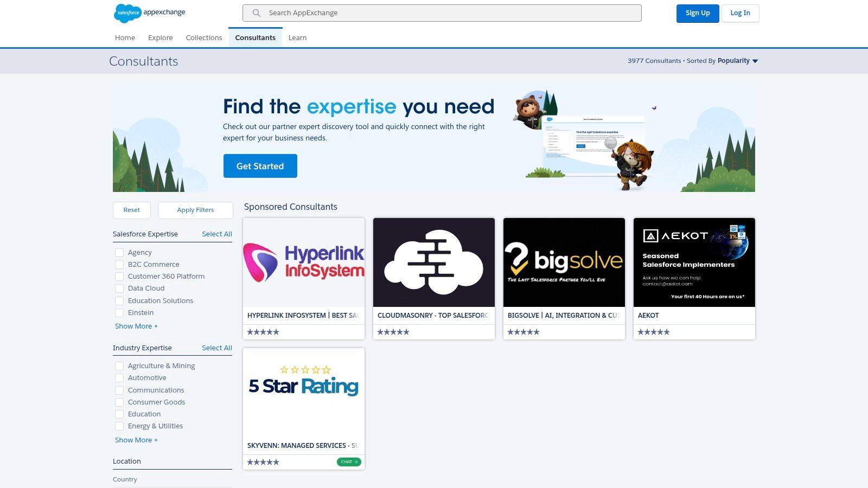
Task: Click the BigSolve logo tile
Action: 564,262
